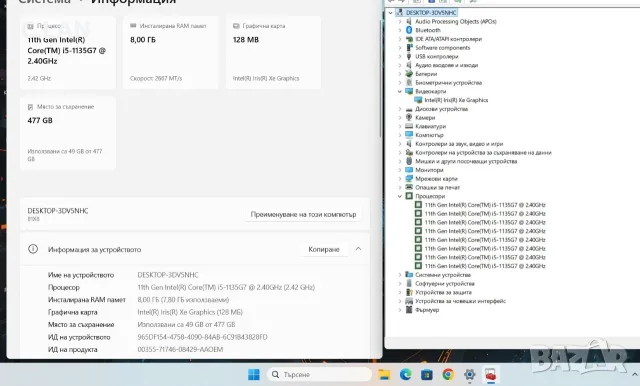Expand the Дискови устройства node

tap(400, 109)
